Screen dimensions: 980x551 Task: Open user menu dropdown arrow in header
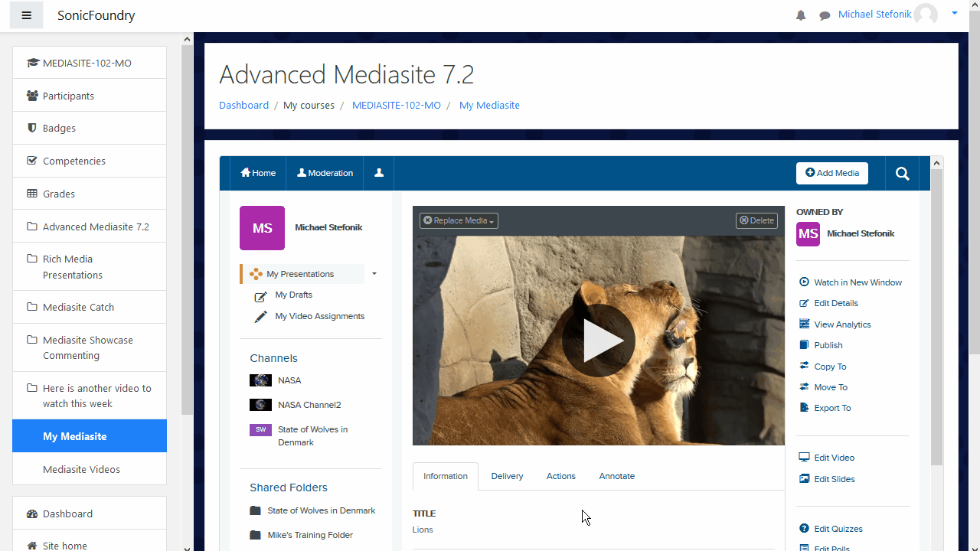point(955,13)
